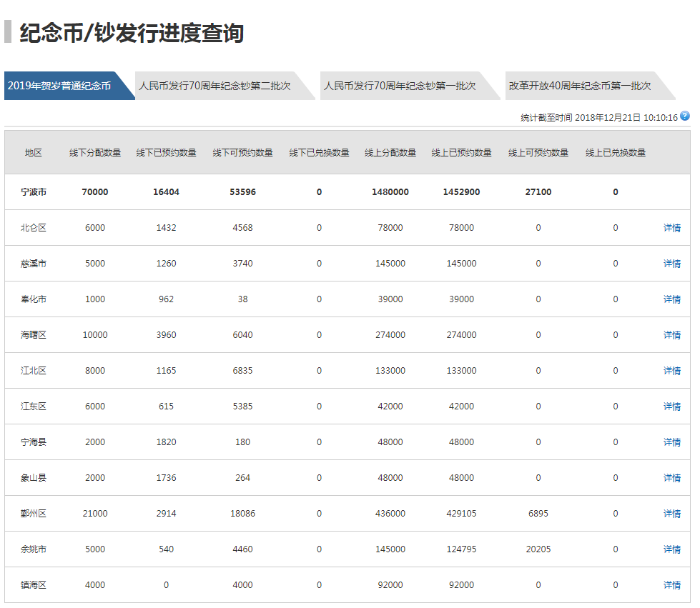The image size is (700, 608).
Task: Click 详情 for 余姚市
Action: [x=671, y=549]
